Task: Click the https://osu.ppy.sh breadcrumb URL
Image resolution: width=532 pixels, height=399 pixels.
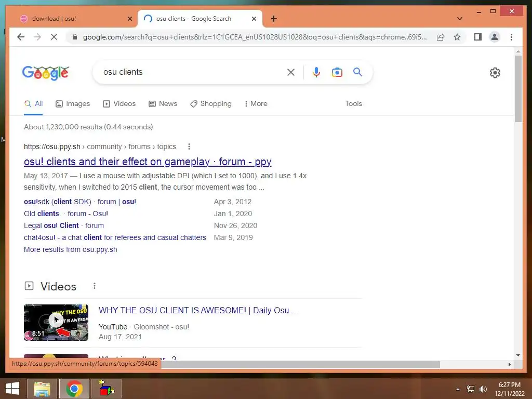Action: (x=52, y=147)
